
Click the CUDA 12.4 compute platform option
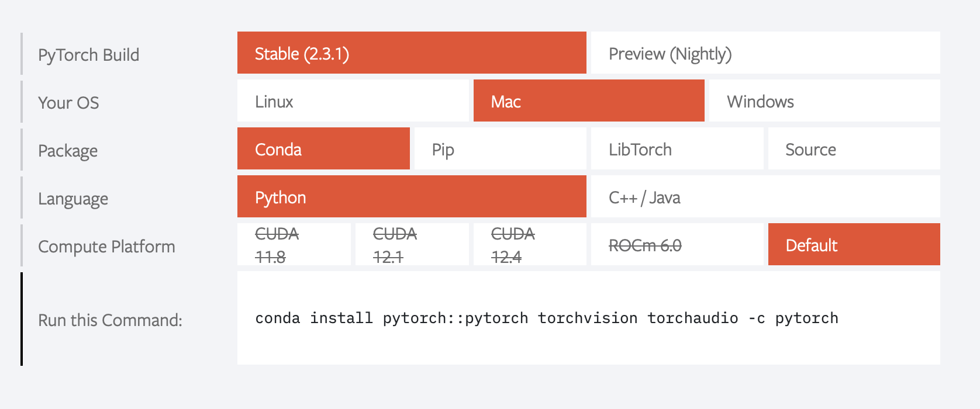tap(530, 244)
